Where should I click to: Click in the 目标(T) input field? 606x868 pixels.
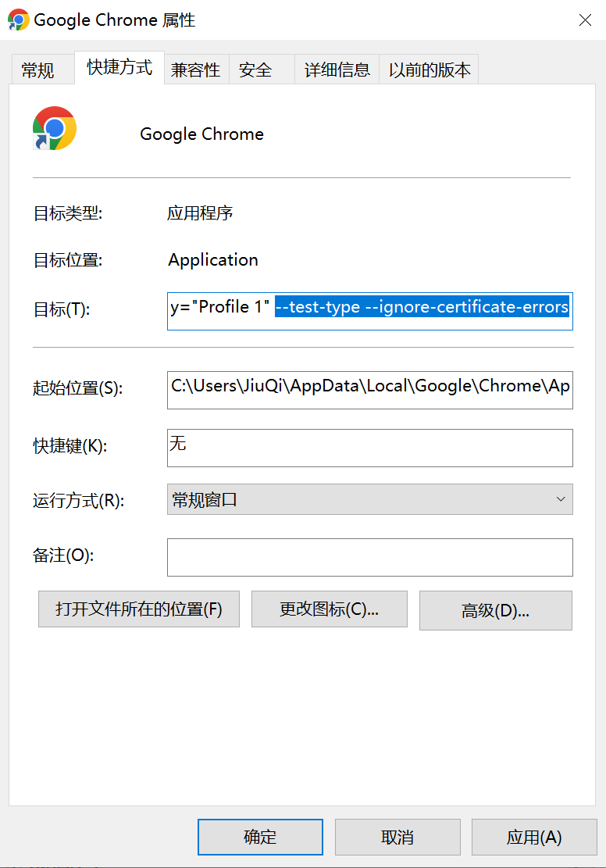pos(369,311)
